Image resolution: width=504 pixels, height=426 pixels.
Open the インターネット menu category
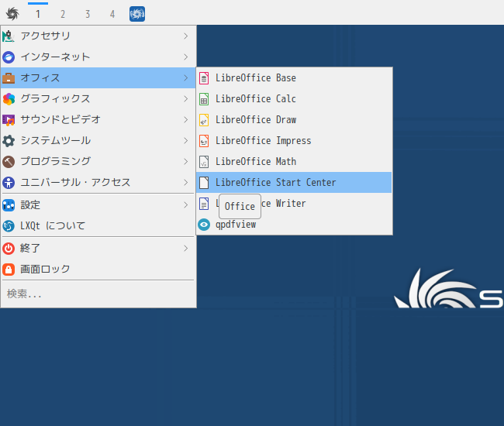click(98, 57)
